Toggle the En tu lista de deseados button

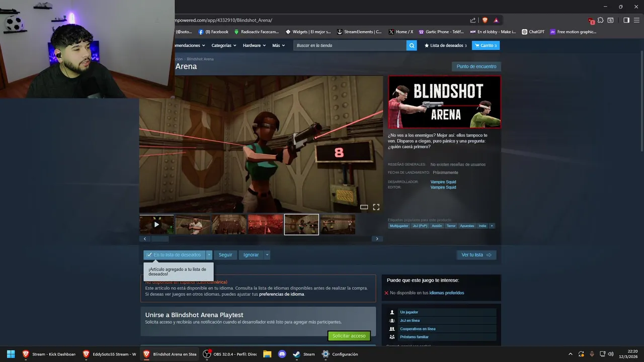coord(174,255)
